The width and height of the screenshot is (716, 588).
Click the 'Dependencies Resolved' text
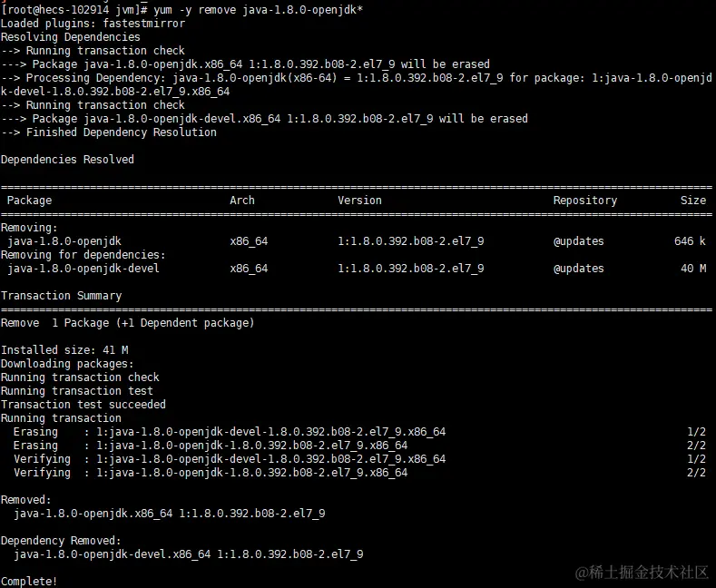(67, 160)
